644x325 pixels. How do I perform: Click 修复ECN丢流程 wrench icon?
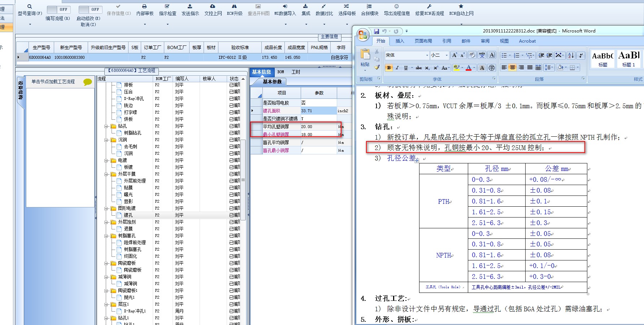tap(429, 6)
